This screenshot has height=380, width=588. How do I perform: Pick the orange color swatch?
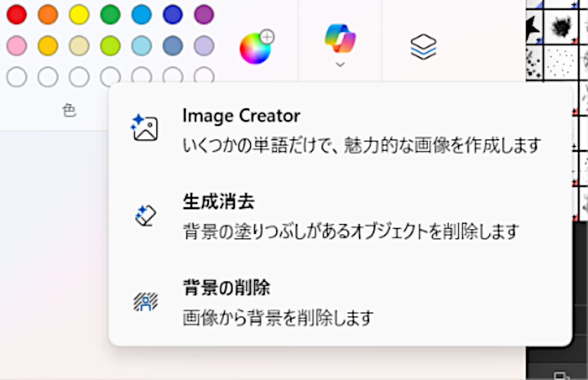(x=48, y=15)
